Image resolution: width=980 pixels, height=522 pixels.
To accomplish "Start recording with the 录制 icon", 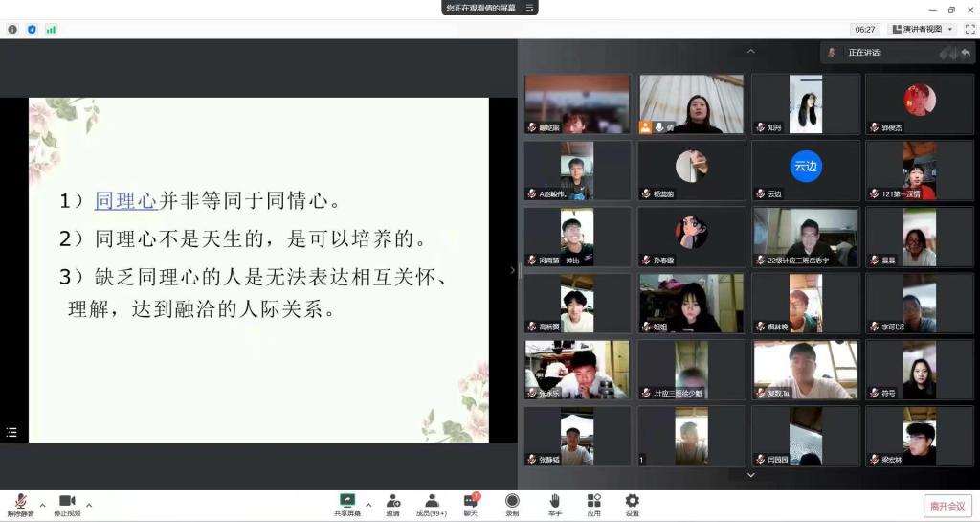I will click(x=512, y=504).
